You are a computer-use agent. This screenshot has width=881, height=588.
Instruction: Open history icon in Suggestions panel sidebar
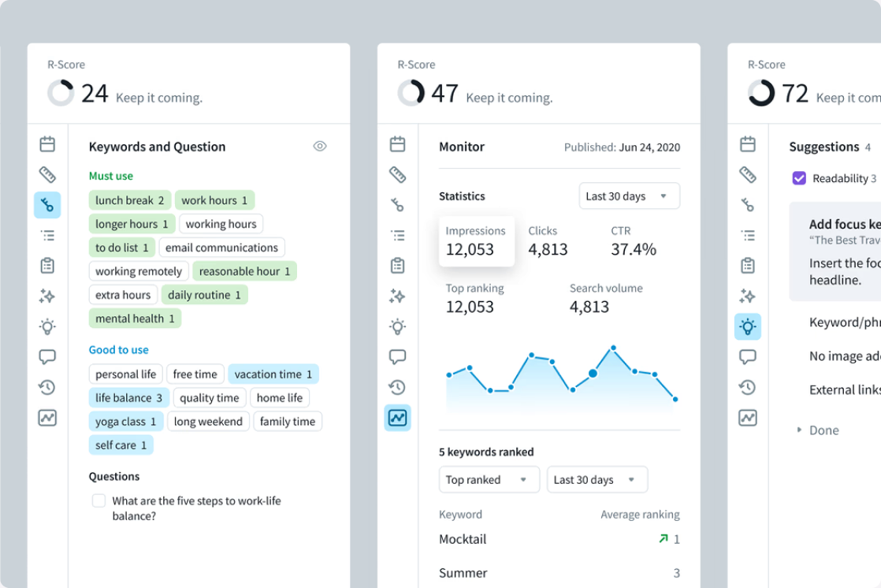coord(747,387)
